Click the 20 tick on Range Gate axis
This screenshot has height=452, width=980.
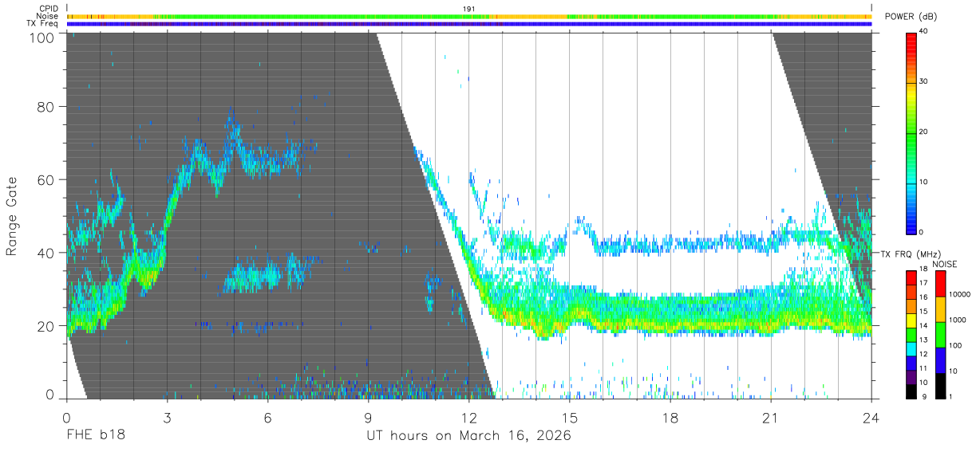pyautogui.click(x=46, y=326)
